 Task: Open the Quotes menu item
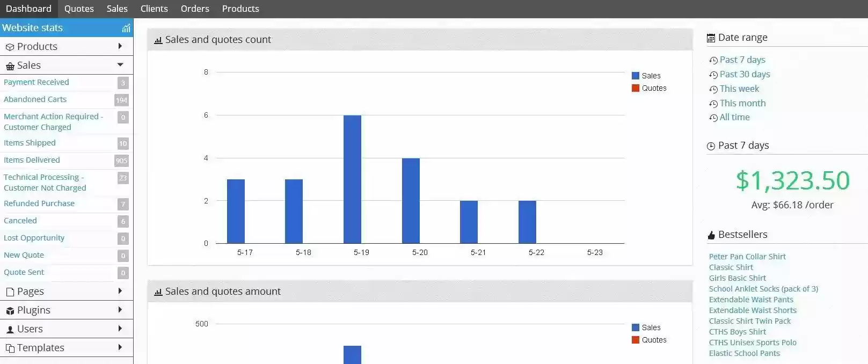pyautogui.click(x=79, y=9)
